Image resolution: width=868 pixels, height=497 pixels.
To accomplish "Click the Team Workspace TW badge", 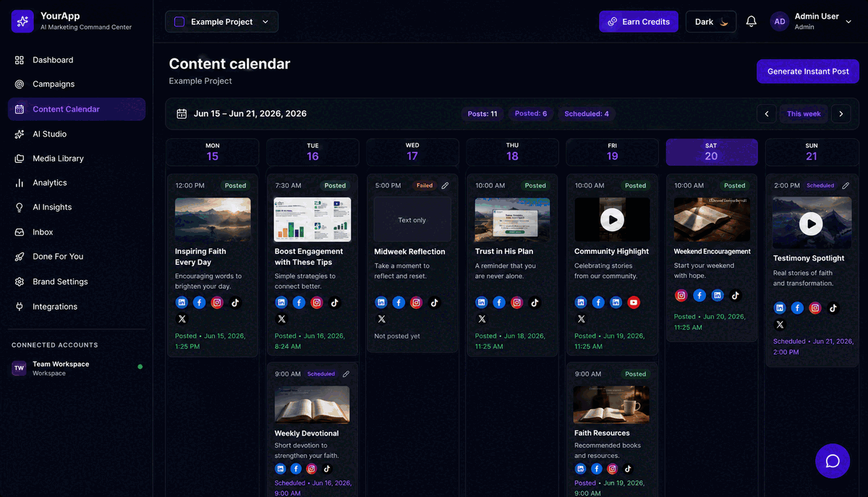I will click(x=19, y=368).
